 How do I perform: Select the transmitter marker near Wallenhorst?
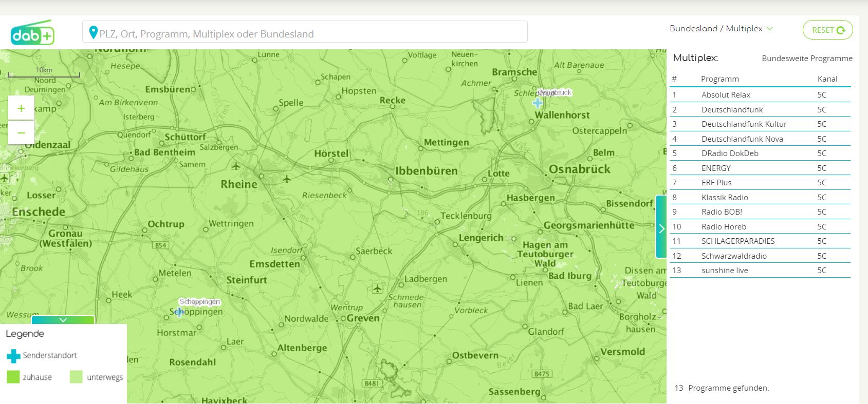(538, 103)
